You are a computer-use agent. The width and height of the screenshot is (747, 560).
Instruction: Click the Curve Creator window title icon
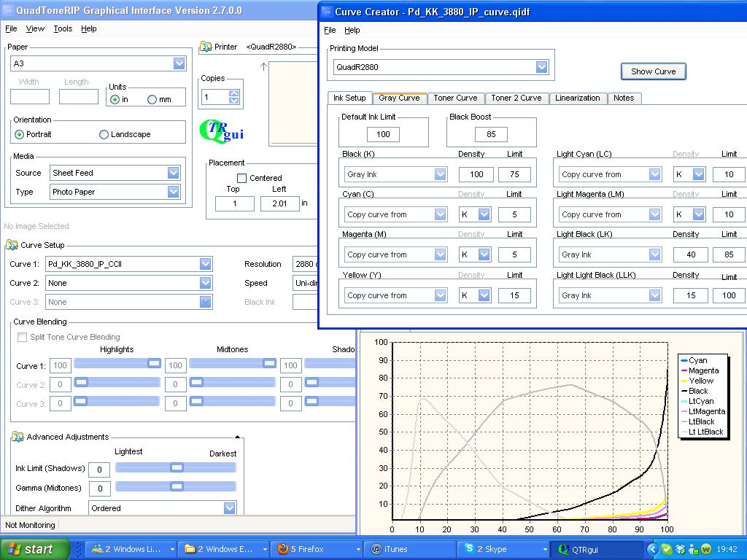click(x=326, y=12)
